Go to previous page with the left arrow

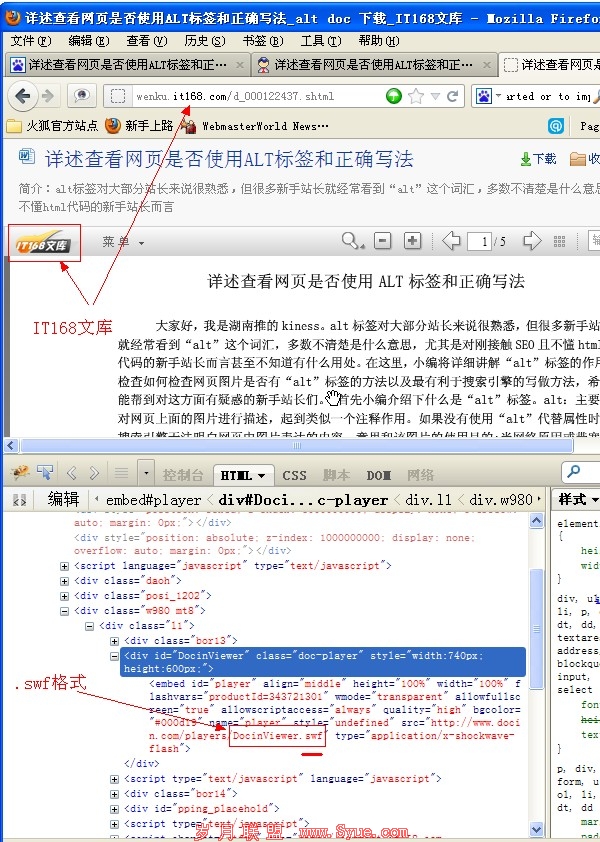click(x=451, y=241)
